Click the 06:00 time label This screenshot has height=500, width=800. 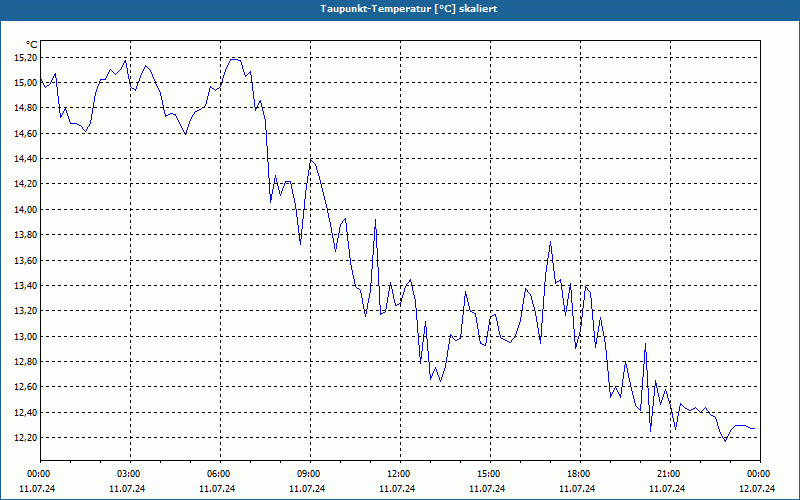coord(220,474)
